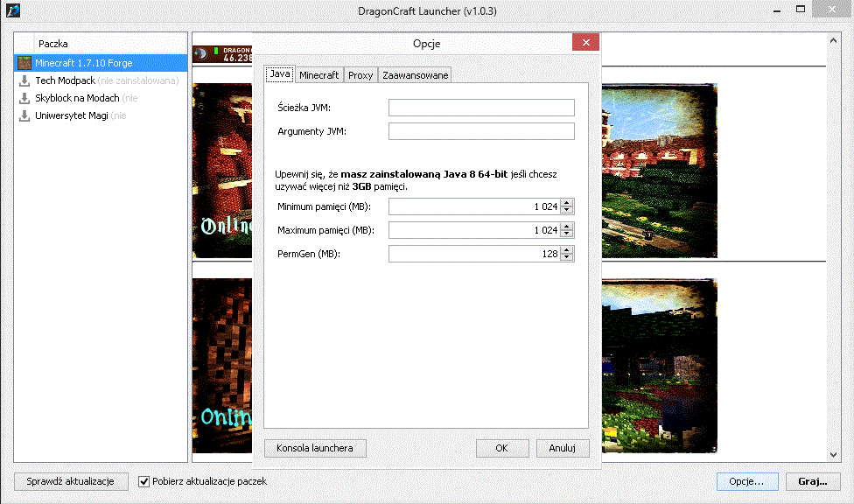Switch to the Minecraft tab

click(x=318, y=75)
